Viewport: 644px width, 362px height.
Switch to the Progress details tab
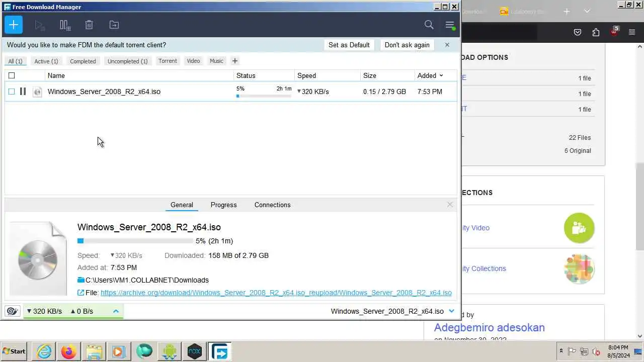223,205
